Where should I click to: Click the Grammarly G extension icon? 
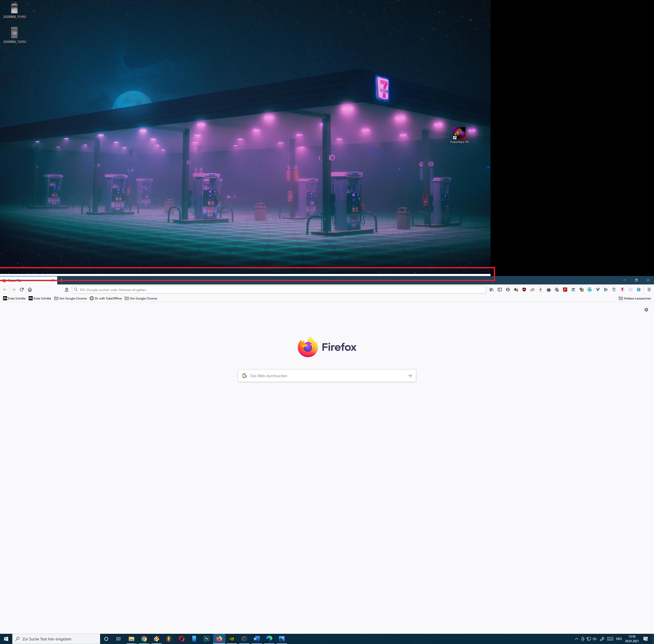589,290
